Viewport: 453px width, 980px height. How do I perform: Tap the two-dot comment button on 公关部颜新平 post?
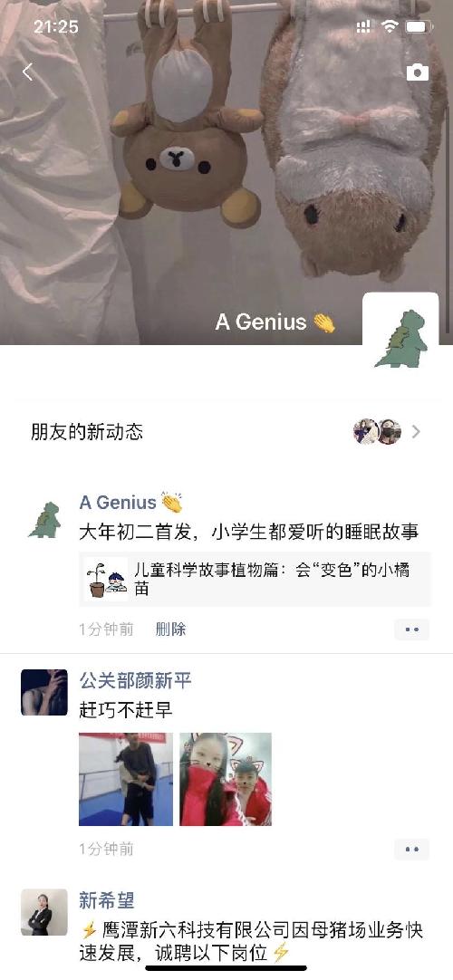(x=411, y=850)
